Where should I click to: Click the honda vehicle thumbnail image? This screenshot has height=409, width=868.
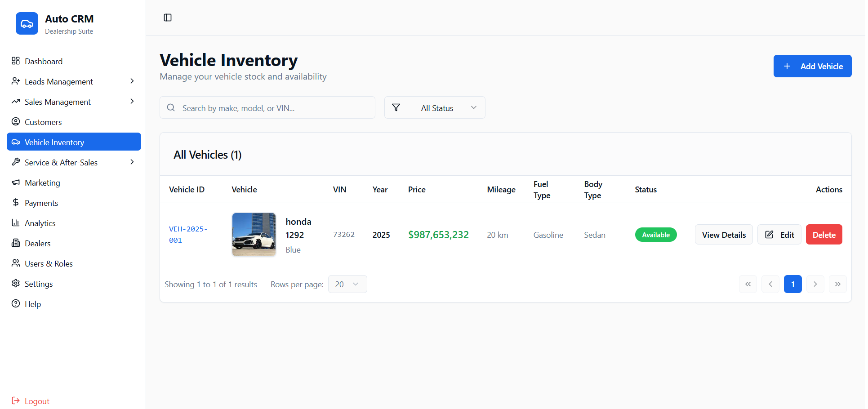tap(254, 235)
